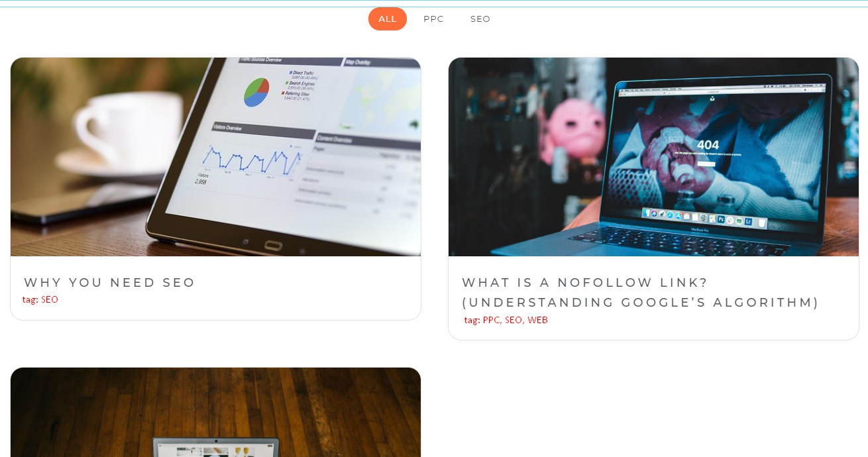
Task: Open the wooden floor article image
Action: tap(216, 412)
